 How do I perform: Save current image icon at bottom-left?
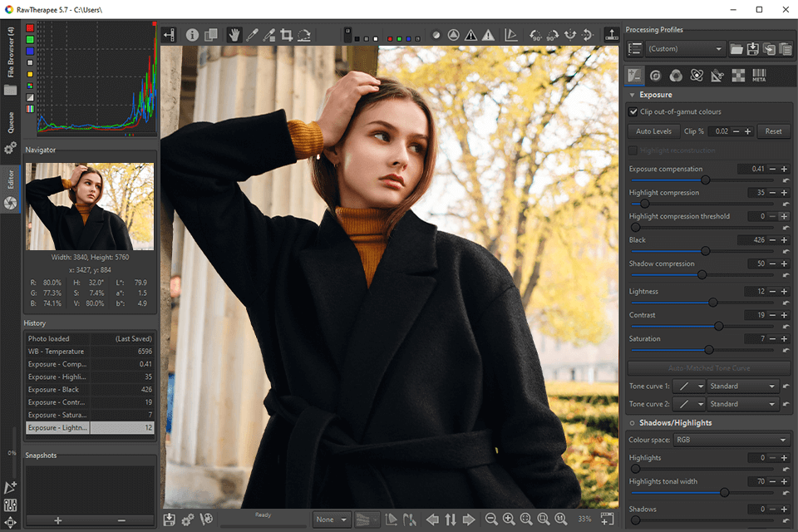[x=170, y=520]
